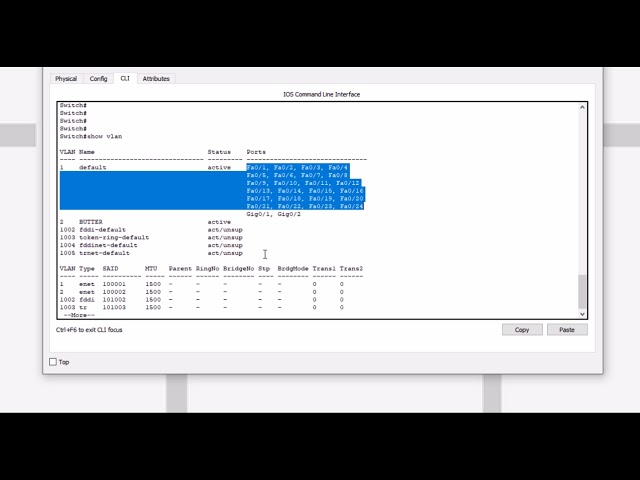Switch to the Physical tab

click(66, 78)
